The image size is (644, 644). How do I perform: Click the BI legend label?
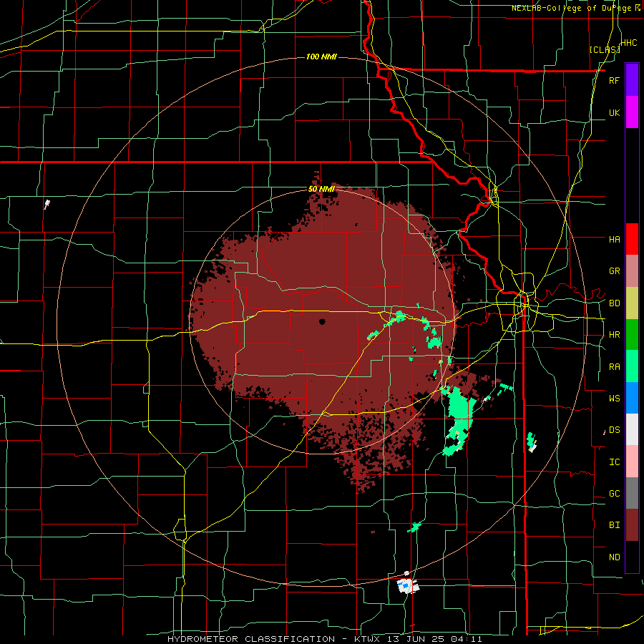pyautogui.click(x=614, y=525)
